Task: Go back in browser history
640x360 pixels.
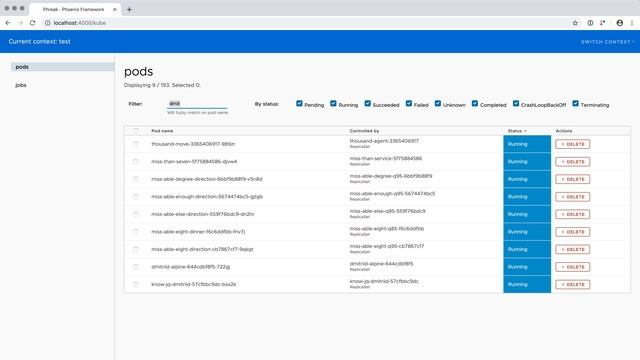Action: tap(8, 23)
